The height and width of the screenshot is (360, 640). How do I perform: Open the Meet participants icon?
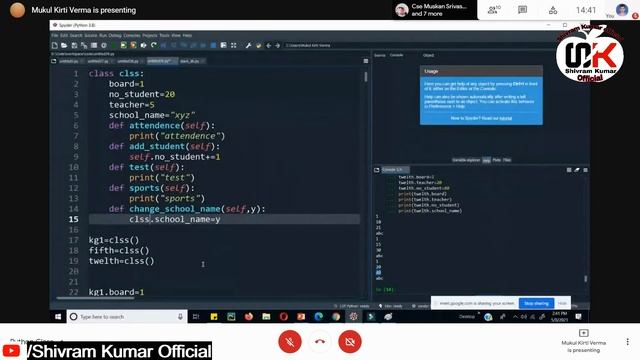pos(493,10)
